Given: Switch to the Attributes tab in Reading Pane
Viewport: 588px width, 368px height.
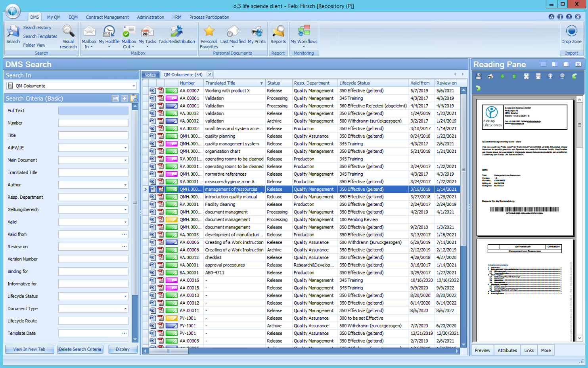Looking at the screenshot, I should (x=507, y=350).
